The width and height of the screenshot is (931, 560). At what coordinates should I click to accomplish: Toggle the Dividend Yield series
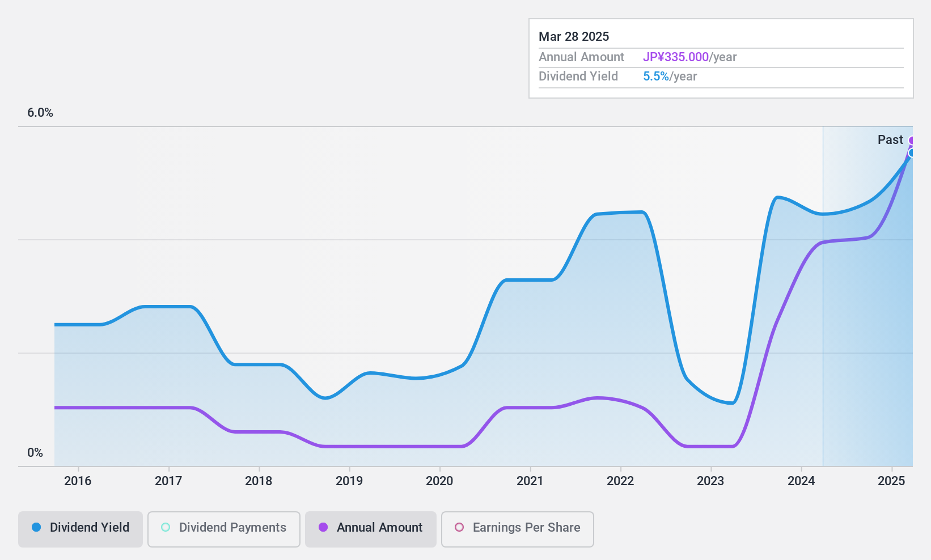(x=81, y=529)
